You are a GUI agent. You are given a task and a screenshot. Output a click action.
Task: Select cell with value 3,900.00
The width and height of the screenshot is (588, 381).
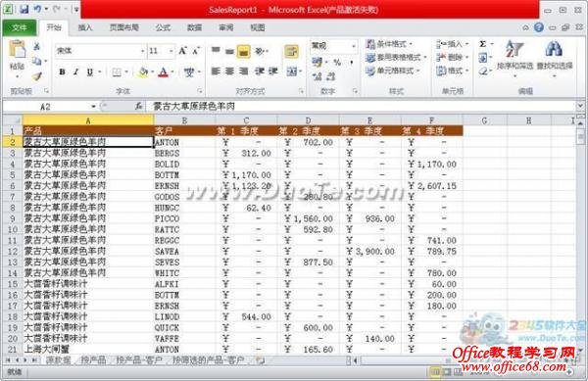coord(369,252)
